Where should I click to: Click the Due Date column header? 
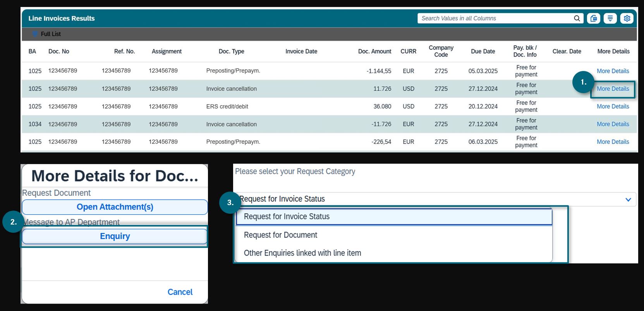pyautogui.click(x=483, y=51)
